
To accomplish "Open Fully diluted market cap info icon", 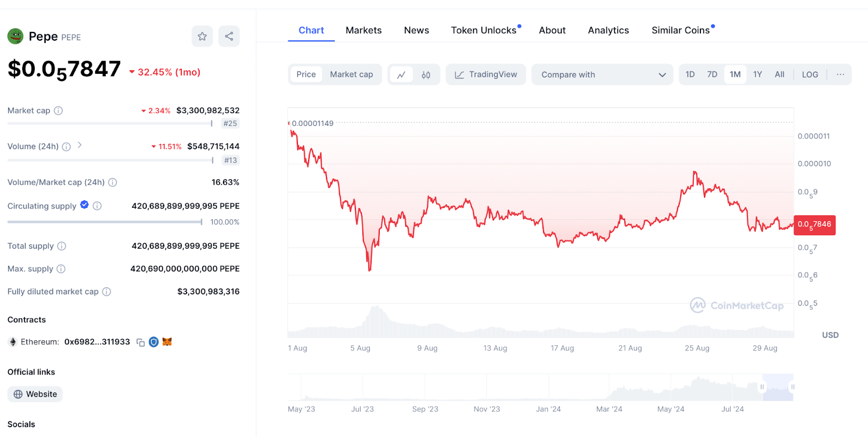I will coord(106,292).
